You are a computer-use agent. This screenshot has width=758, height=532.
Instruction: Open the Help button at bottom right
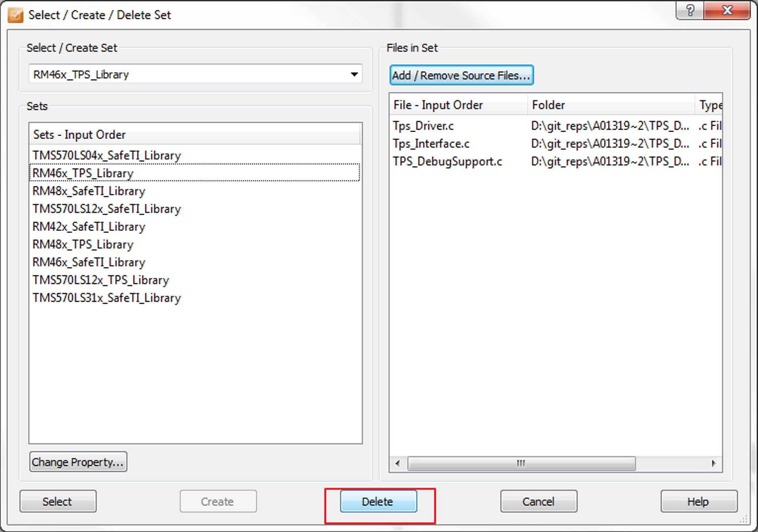(x=698, y=501)
